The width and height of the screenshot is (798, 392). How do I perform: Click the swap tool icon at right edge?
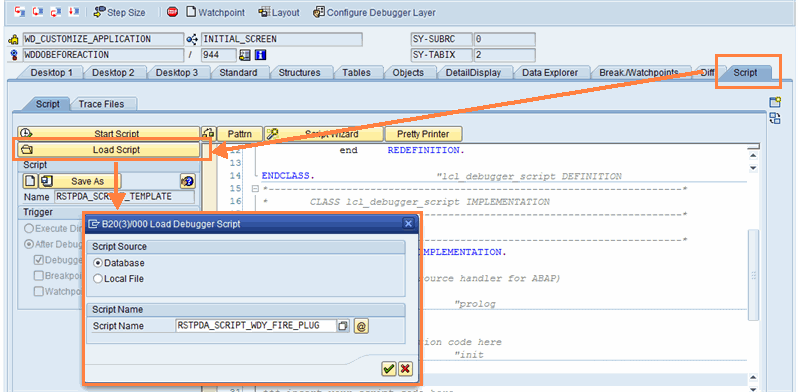click(x=775, y=119)
